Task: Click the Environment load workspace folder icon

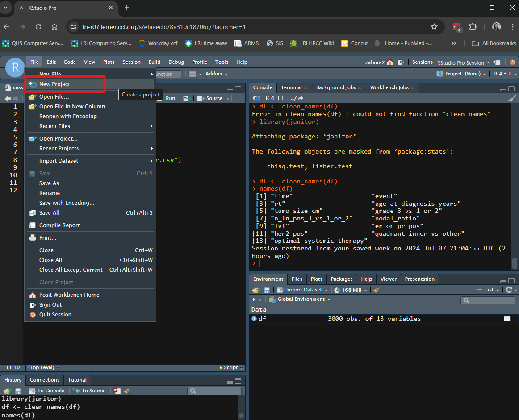Action: 256,290
